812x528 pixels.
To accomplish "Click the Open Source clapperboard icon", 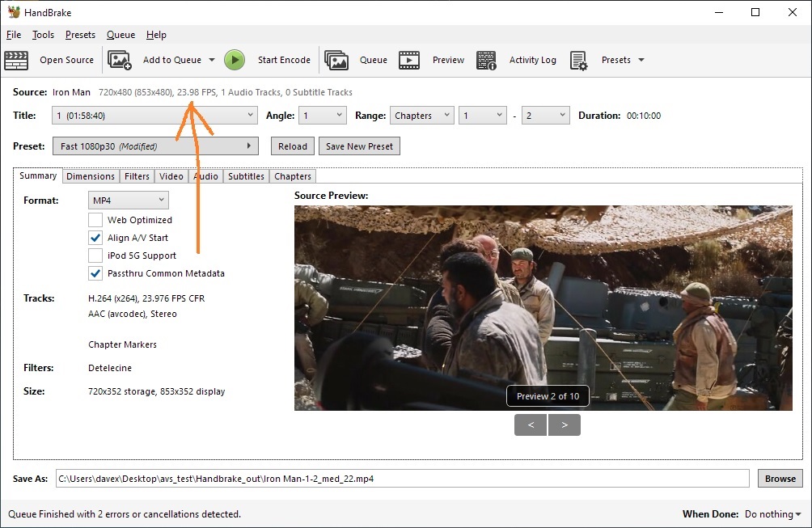I will click(x=16, y=60).
